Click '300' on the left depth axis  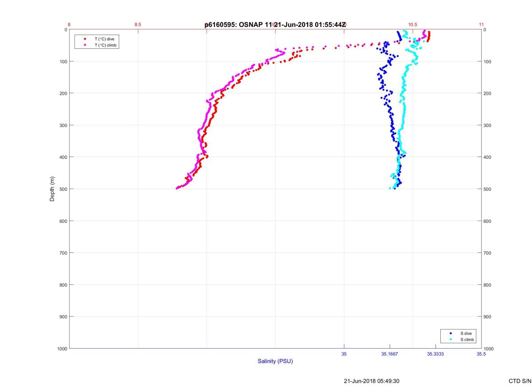(x=63, y=125)
